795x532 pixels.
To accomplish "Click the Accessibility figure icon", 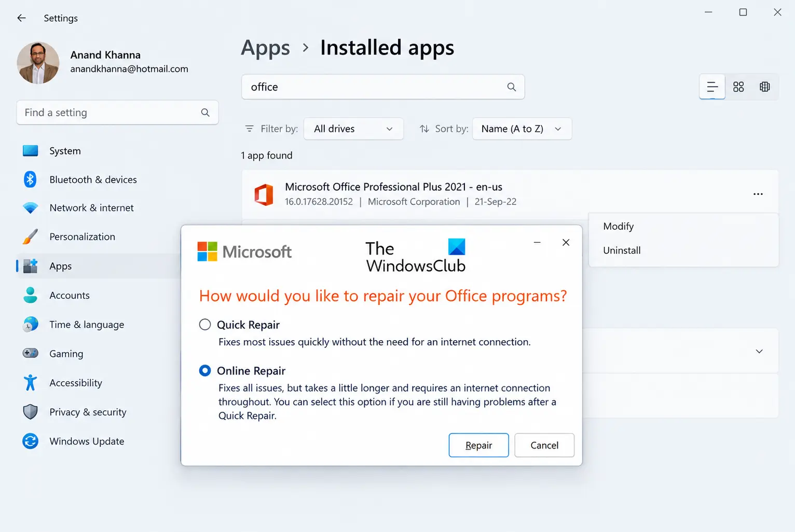I will (31, 383).
